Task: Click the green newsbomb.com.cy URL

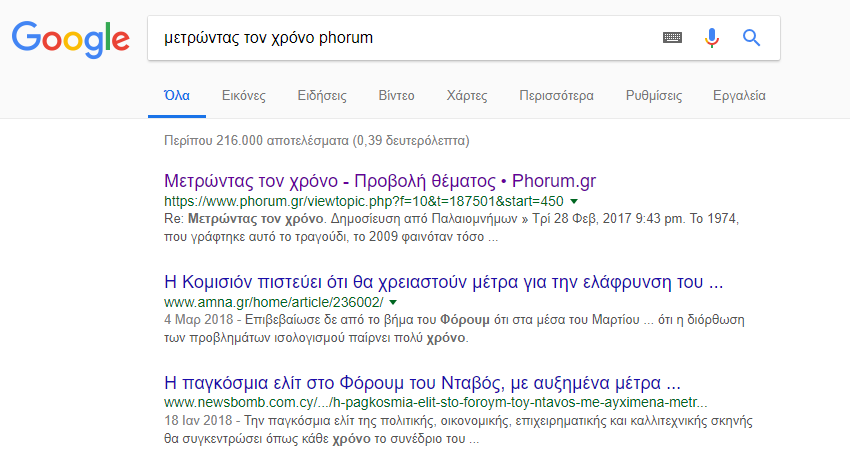Action: coord(435,403)
